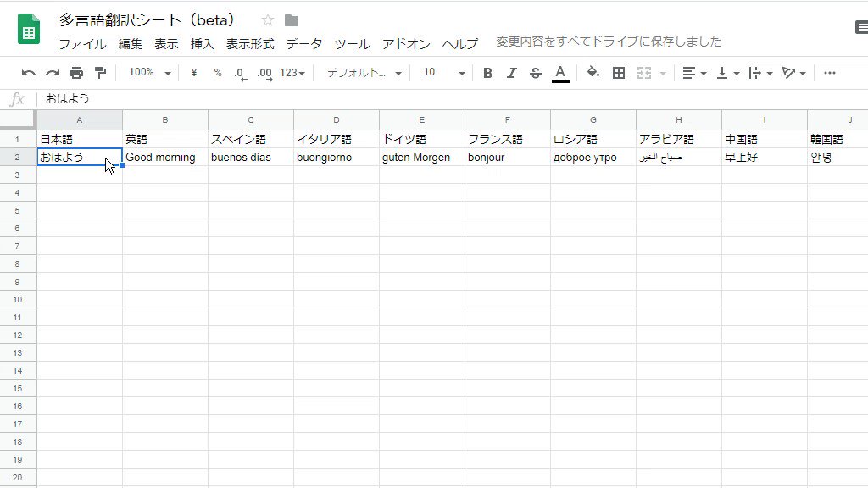Screen dimensions: 868x488
Task: Open the データ menu
Action: pos(303,43)
